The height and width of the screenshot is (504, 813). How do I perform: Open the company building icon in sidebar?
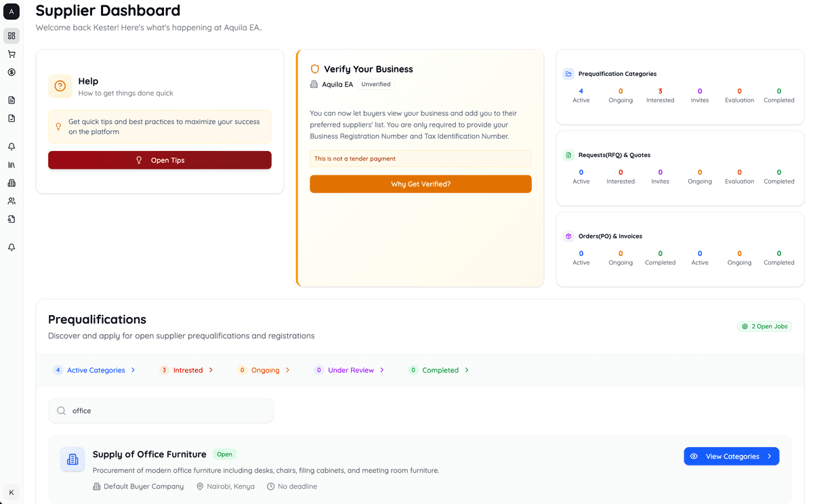click(x=11, y=182)
